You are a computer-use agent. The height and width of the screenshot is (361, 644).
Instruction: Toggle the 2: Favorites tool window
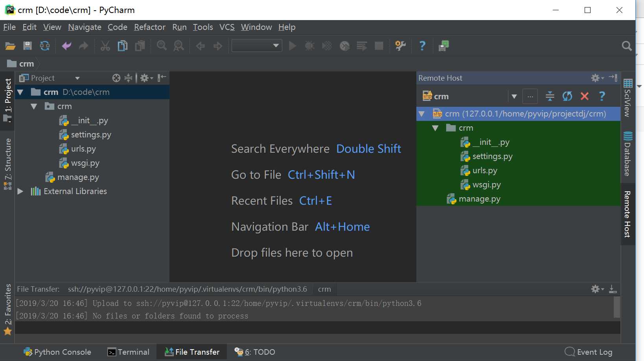[7, 309]
